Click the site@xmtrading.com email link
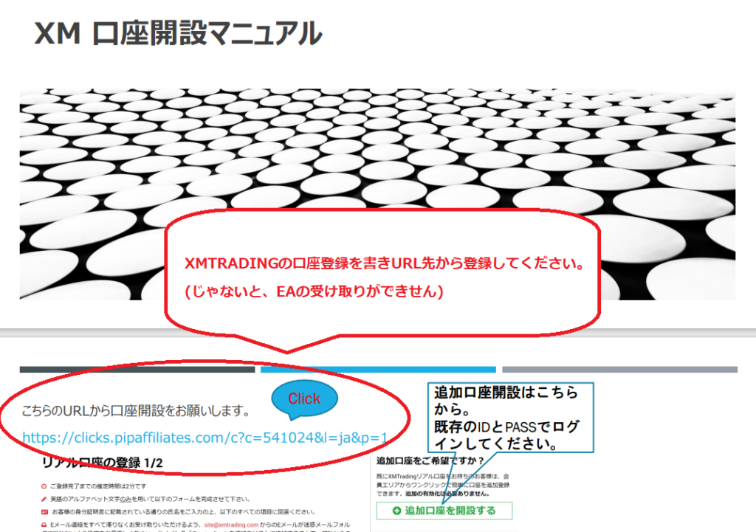 click(x=231, y=525)
